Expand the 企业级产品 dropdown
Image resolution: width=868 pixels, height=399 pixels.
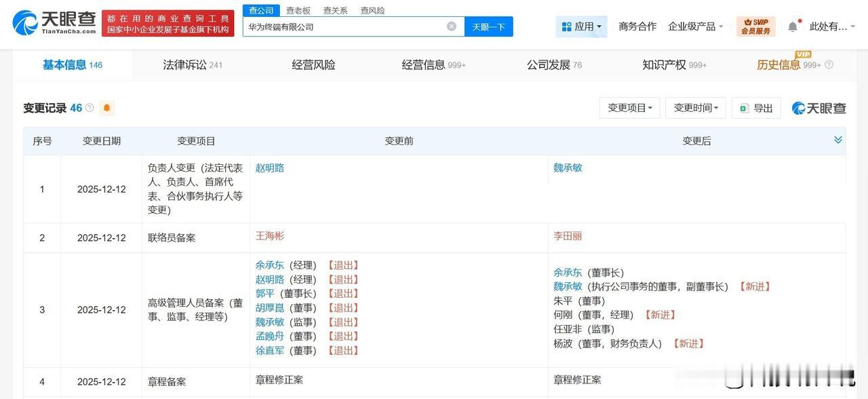pos(696,26)
